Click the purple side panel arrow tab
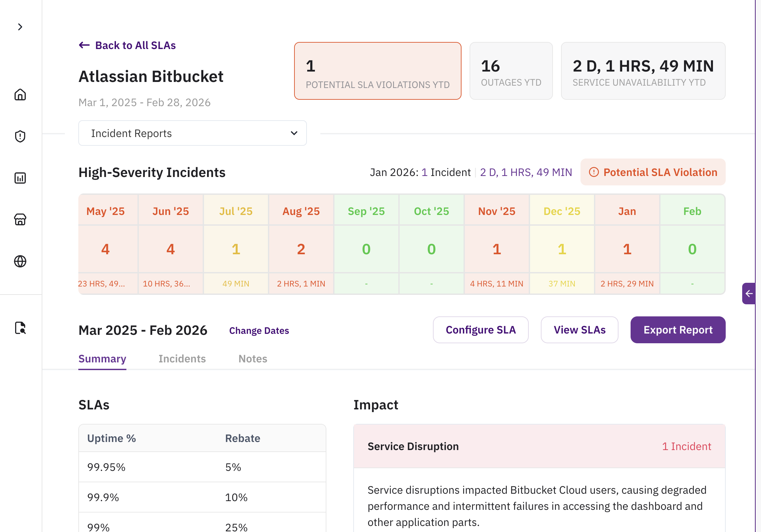Image resolution: width=761 pixels, height=532 pixels. 749,294
